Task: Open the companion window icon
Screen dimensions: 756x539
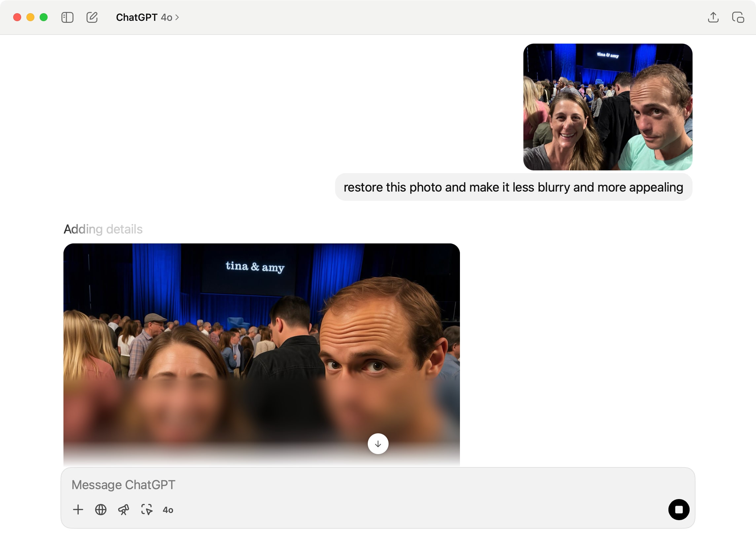Action: pyautogui.click(x=738, y=17)
